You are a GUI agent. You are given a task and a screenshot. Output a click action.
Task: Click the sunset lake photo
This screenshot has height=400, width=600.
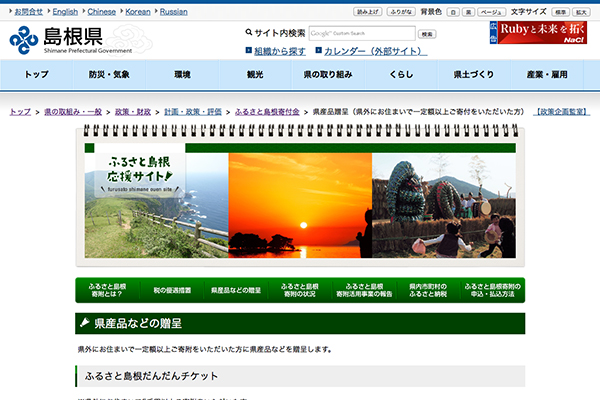[300, 206]
